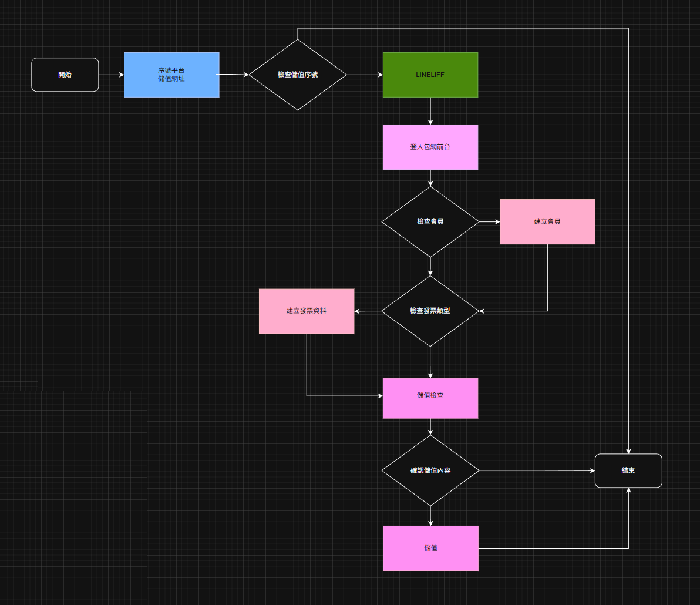
Task: Select the bottom 儲值 process box
Action: coord(430,548)
